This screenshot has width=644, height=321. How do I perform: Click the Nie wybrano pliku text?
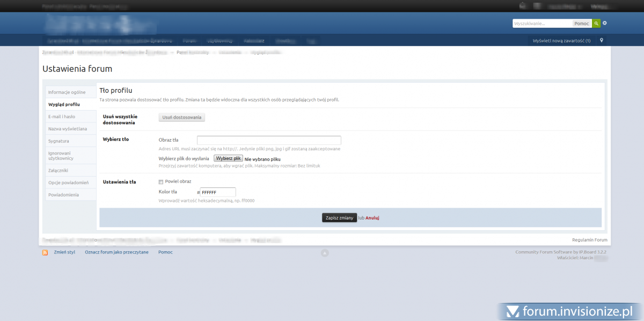tap(262, 159)
